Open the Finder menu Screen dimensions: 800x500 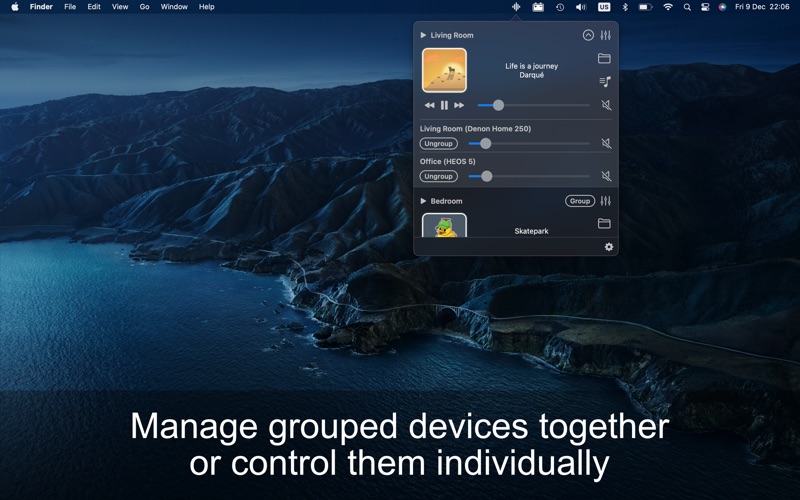(x=41, y=7)
